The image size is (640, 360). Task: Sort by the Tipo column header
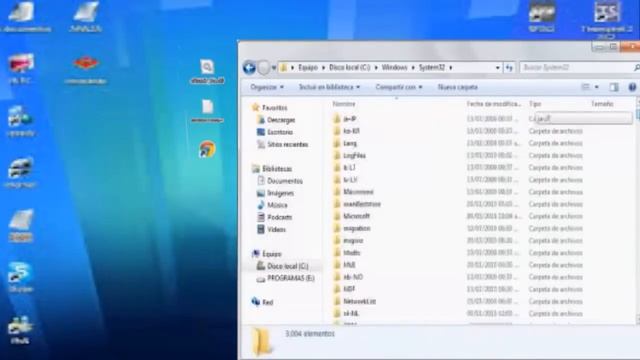click(x=535, y=104)
